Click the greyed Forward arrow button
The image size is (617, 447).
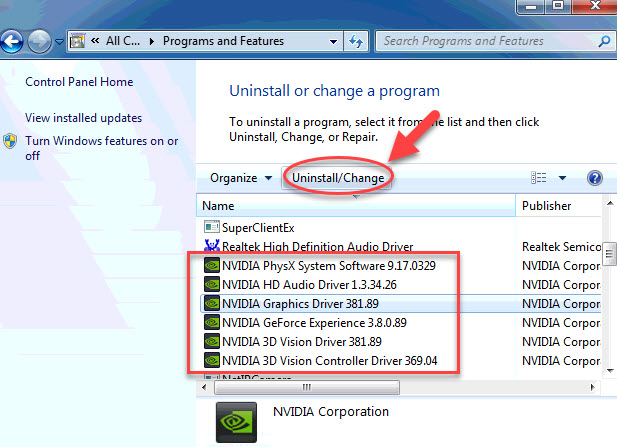pyautogui.click(x=39, y=41)
